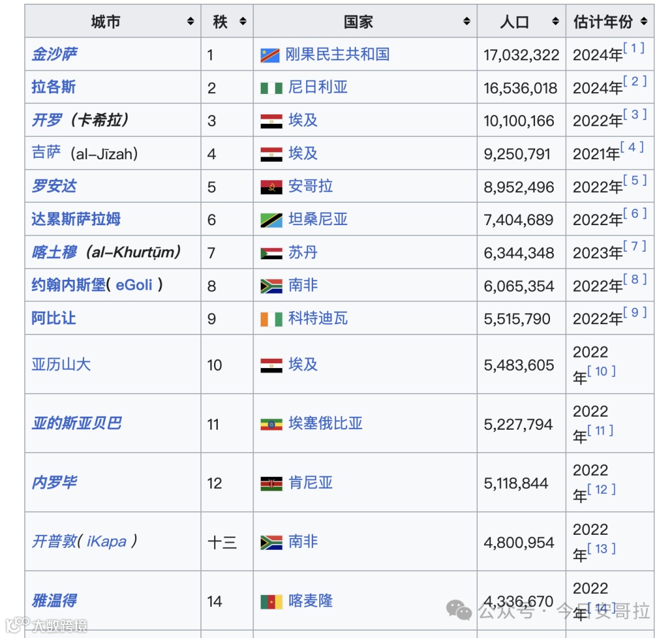
Task: Click the Côte d'Ivoire flag icon
Action: (x=271, y=319)
